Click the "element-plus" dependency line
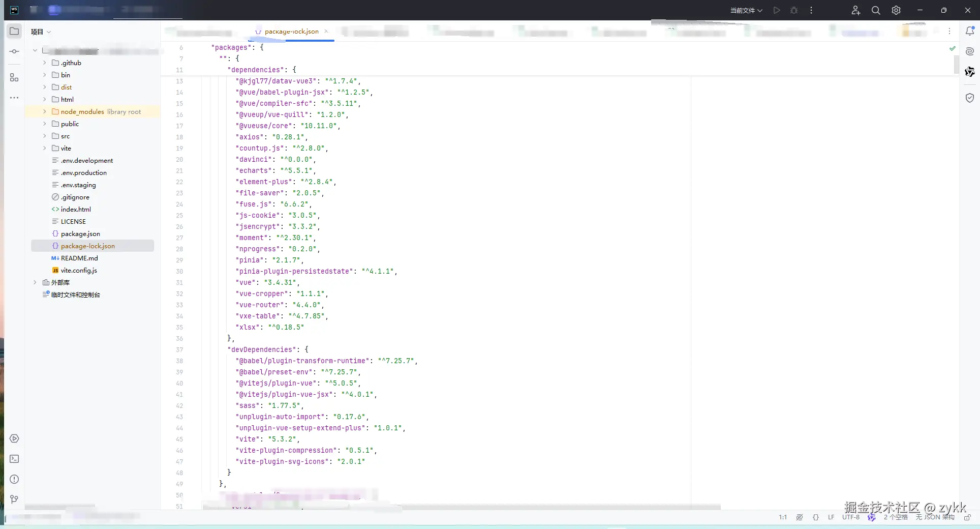 286,182
